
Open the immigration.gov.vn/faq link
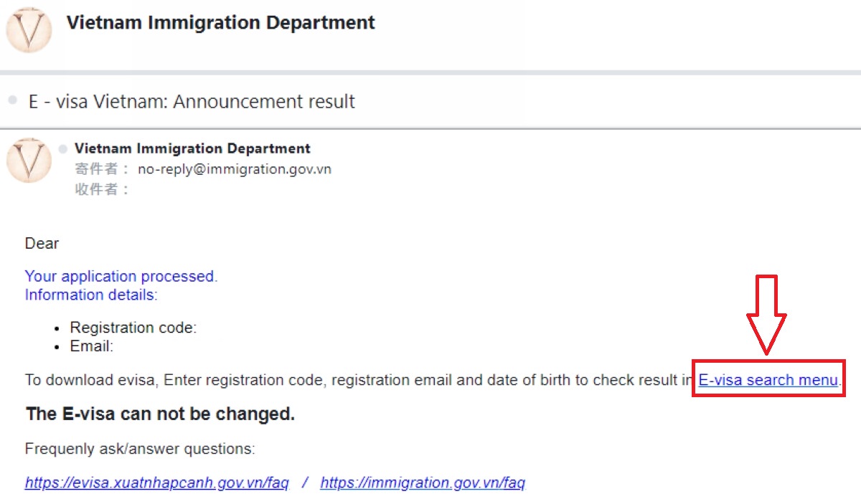click(423, 482)
